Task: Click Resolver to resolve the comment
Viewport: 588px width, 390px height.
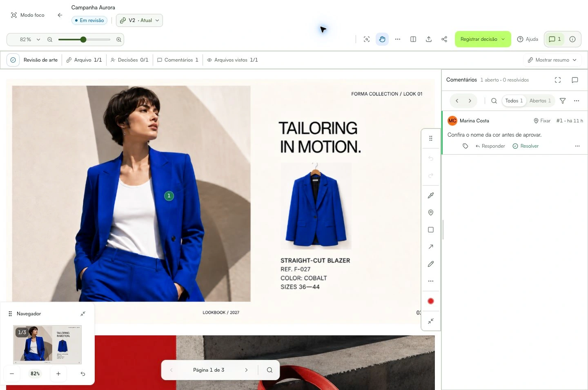Action: (x=526, y=146)
